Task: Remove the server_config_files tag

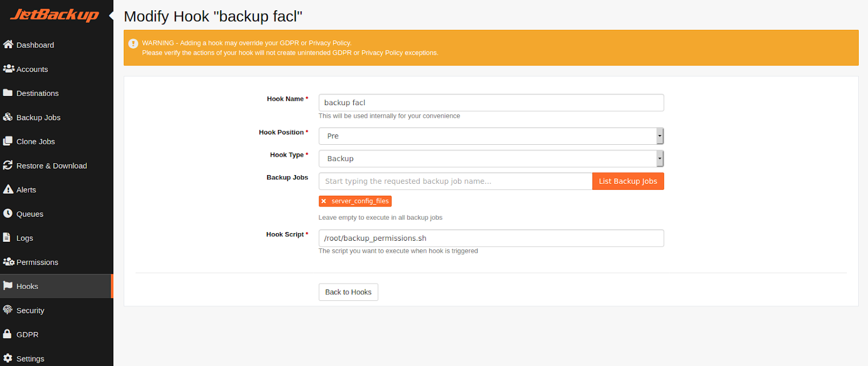Action: [324, 201]
